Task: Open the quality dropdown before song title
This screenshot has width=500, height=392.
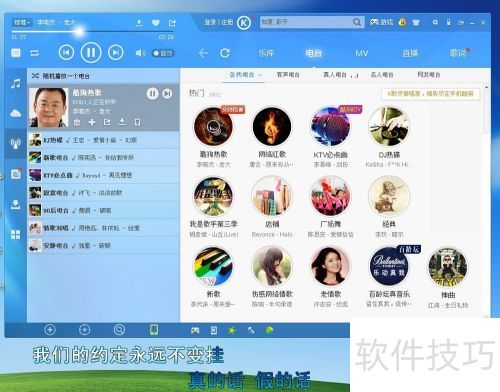Action: 22,22
